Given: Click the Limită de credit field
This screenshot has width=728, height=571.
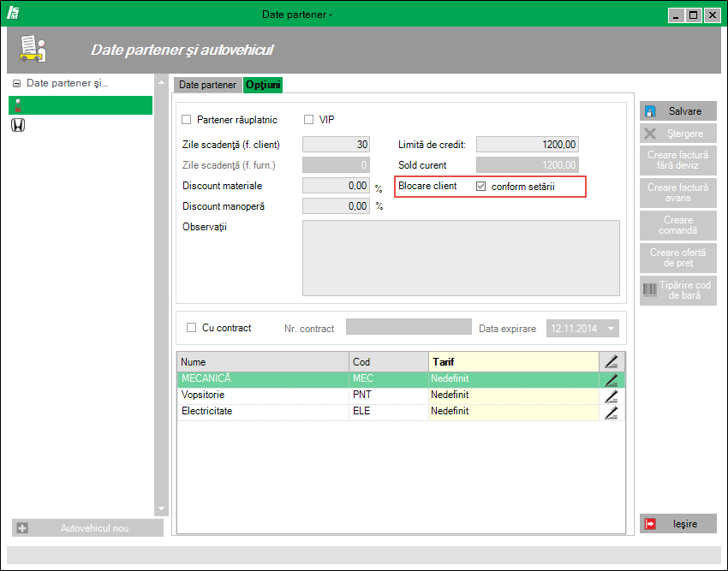Looking at the screenshot, I should click(x=528, y=145).
